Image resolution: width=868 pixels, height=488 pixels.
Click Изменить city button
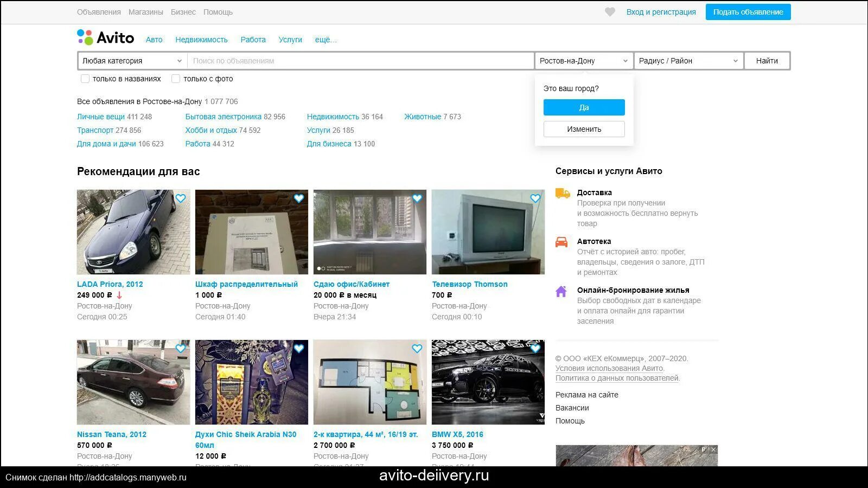point(584,129)
